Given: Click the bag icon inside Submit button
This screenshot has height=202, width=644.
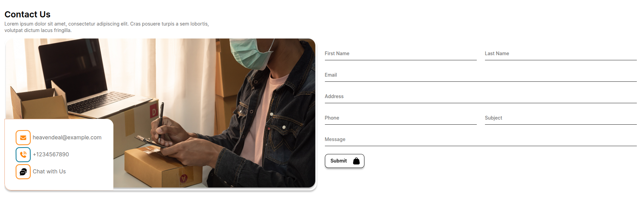Looking at the screenshot, I should click(356, 161).
